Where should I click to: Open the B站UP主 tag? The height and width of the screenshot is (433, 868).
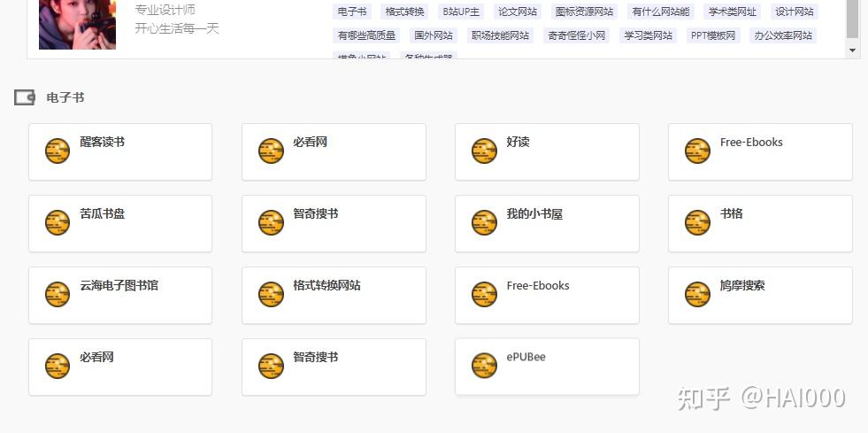(x=461, y=12)
